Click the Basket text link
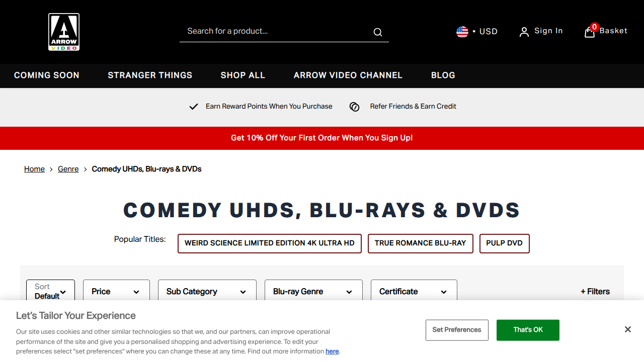This screenshot has height=362, width=644. [613, 31]
